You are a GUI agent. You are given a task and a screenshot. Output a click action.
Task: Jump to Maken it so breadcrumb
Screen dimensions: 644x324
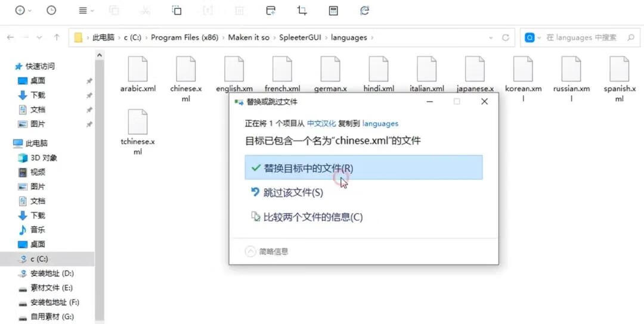coord(249,38)
